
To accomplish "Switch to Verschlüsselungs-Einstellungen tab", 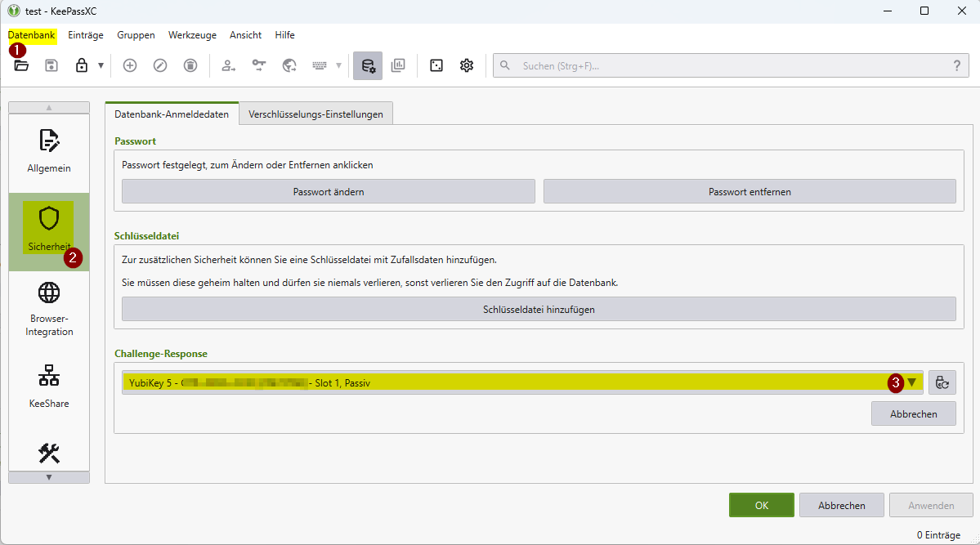I will click(315, 114).
